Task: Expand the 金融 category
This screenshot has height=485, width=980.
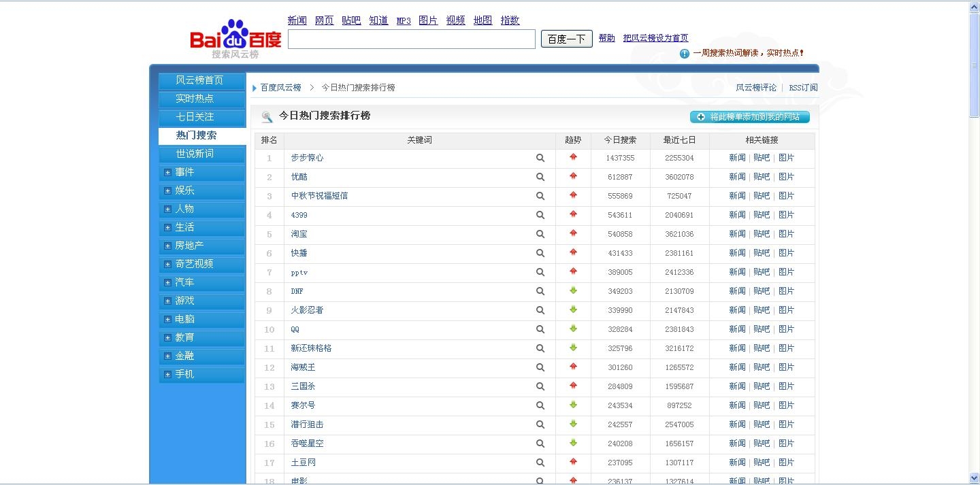Action: 167,356
